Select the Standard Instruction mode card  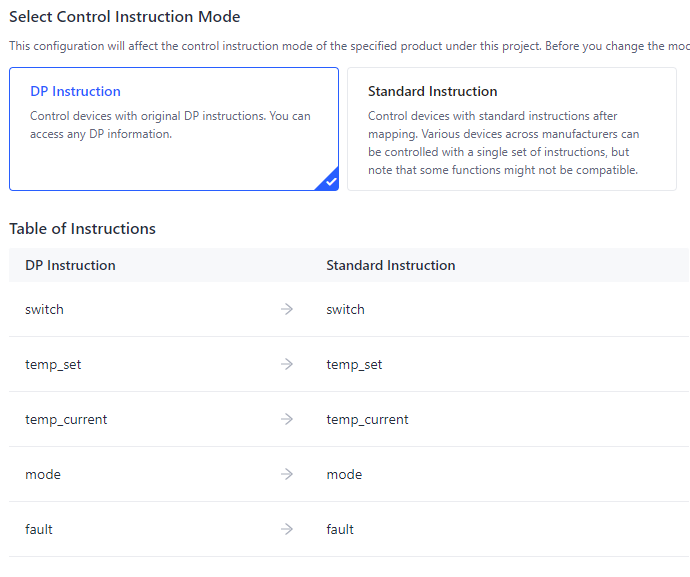(511, 129)
